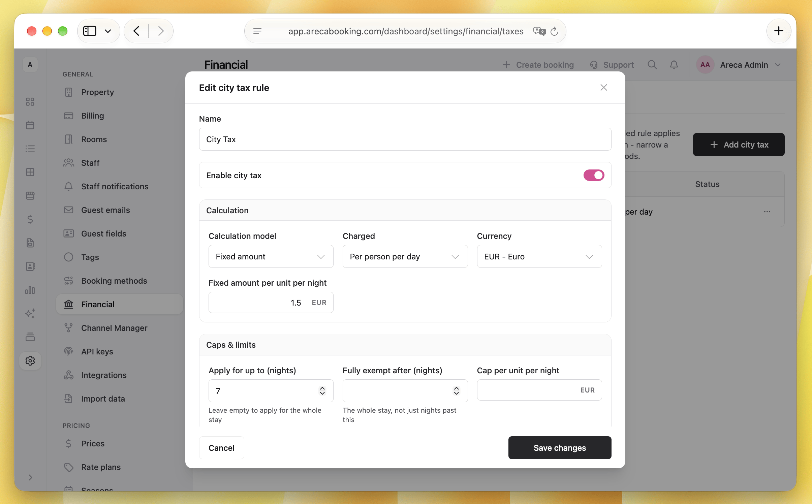This screenshot has width=812, height=504.
Task: Select Financial in the sidebar
Action: click(x=120, y=305)
